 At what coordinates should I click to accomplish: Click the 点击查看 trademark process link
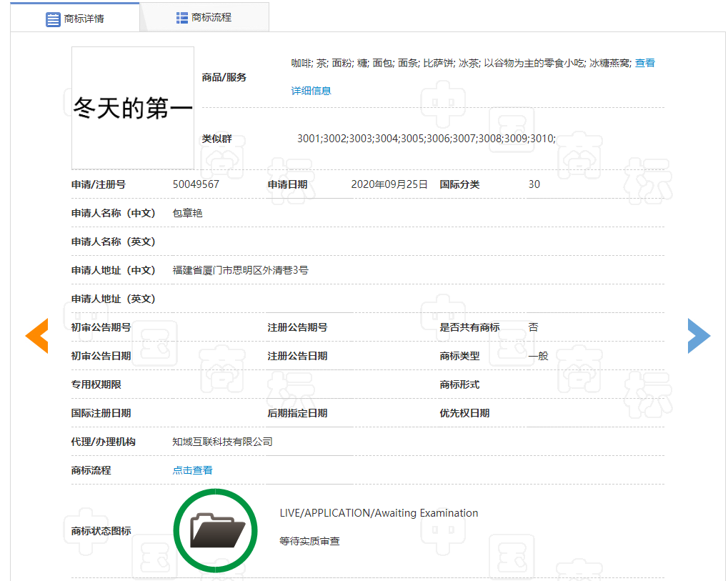point(192,470)
